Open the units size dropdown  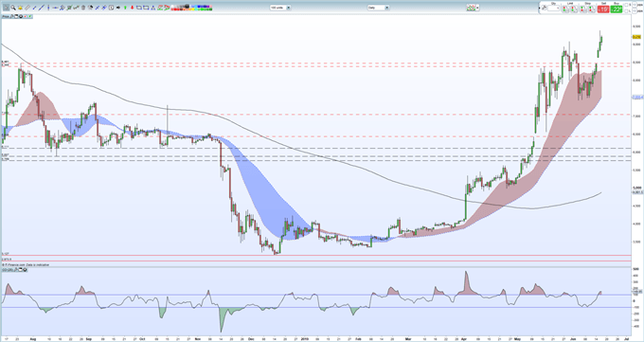click(280, 8)
